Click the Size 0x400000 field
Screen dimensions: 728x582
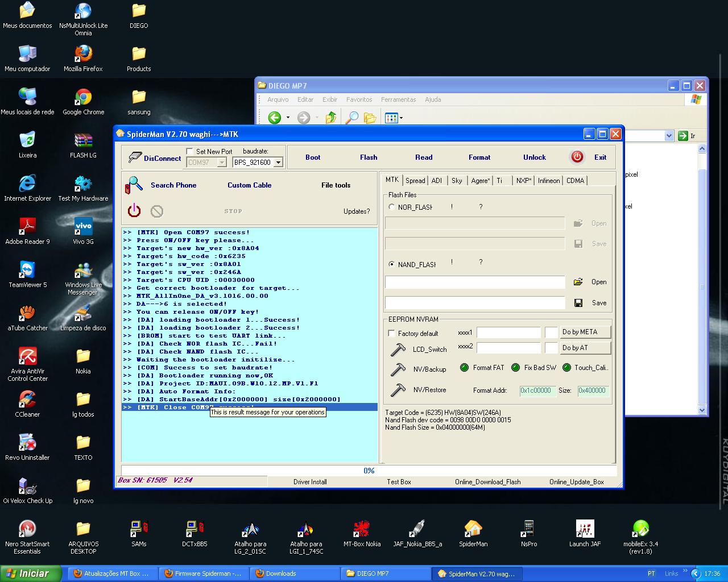click(x=593, y=390)
